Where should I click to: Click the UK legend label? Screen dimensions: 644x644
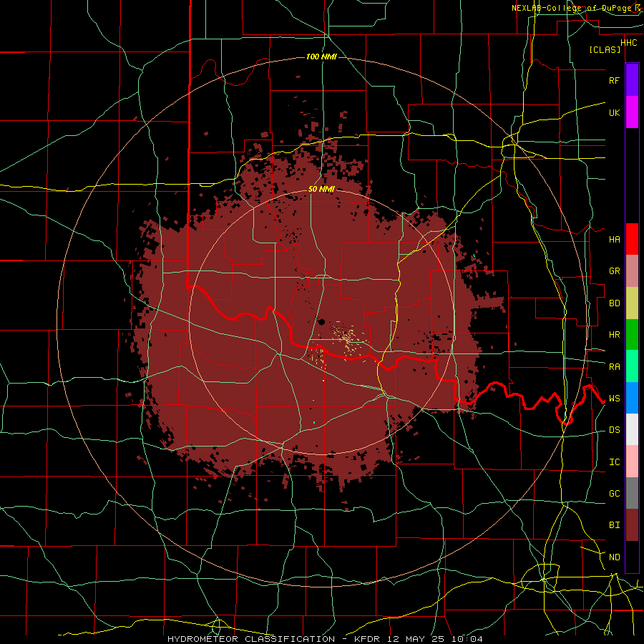point(614,112)
